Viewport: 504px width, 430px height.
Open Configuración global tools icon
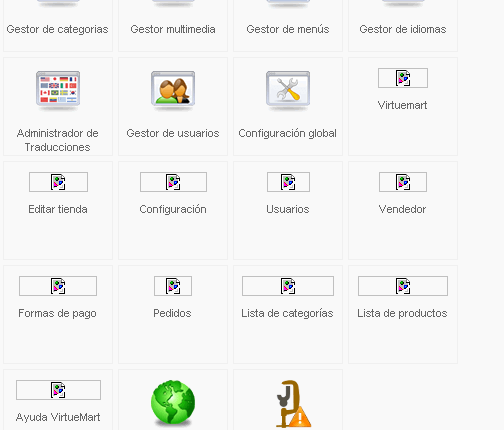[288, 90]
